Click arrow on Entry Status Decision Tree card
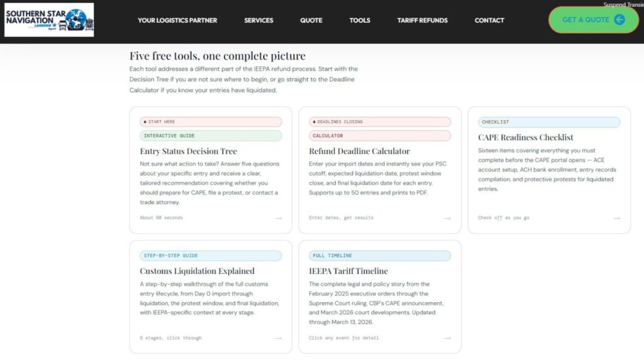 279,218
